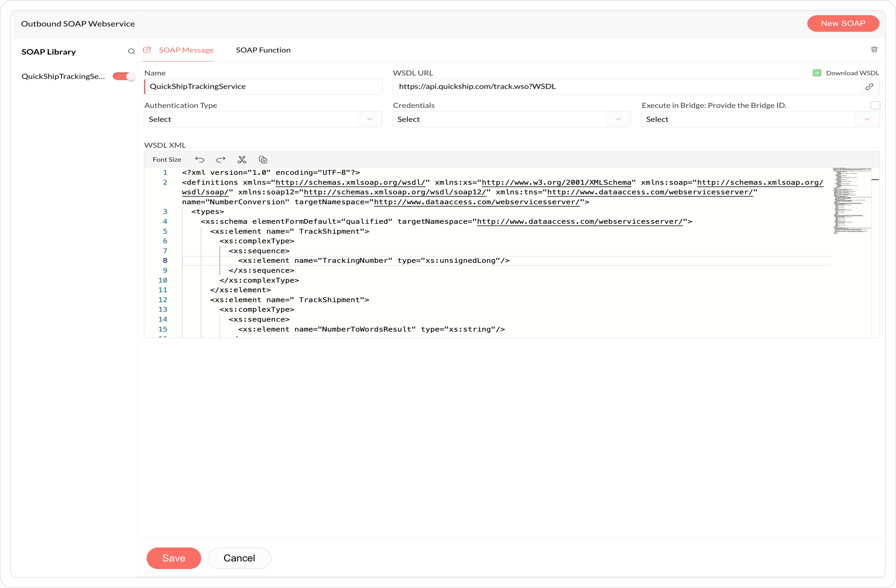The height and width of the screenshot is (588, 896).
Task: Click into the Name input field
Action: point(263,86)
